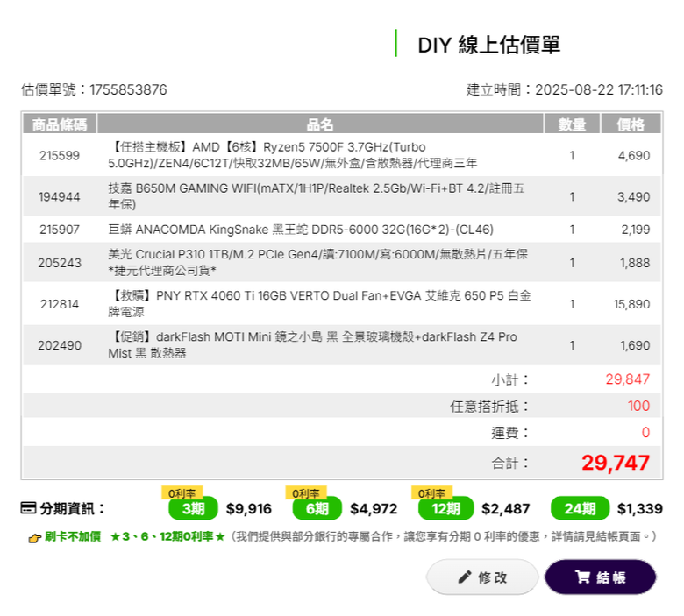
Task: Click barcode 194944
Action: [60, 196]
